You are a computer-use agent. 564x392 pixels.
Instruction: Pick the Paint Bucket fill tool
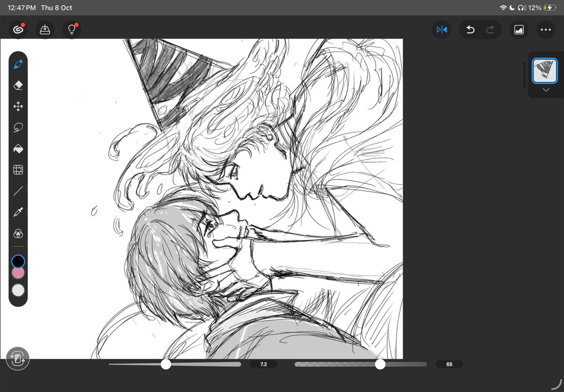(x=18, y=149)
